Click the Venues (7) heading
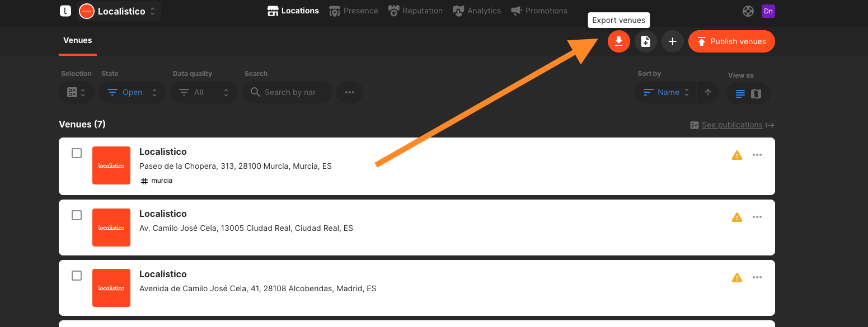 (x=82, y=124)
